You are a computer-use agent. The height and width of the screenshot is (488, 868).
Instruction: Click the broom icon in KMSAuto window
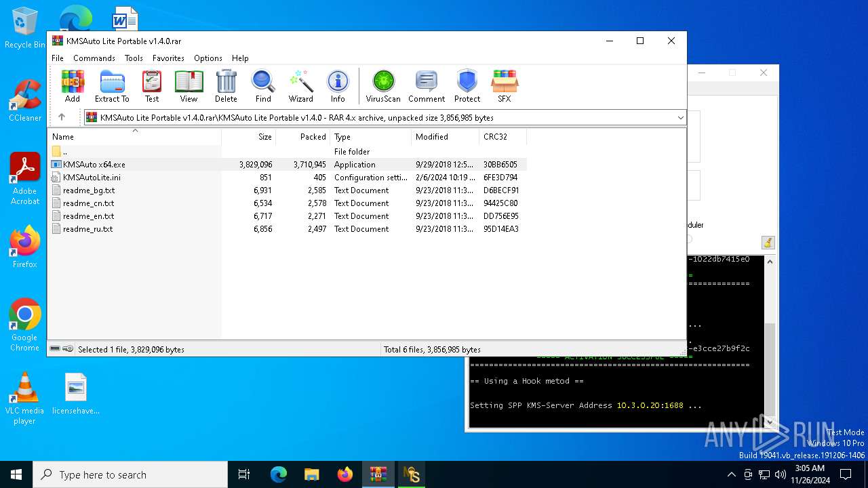tap(768, 242)
